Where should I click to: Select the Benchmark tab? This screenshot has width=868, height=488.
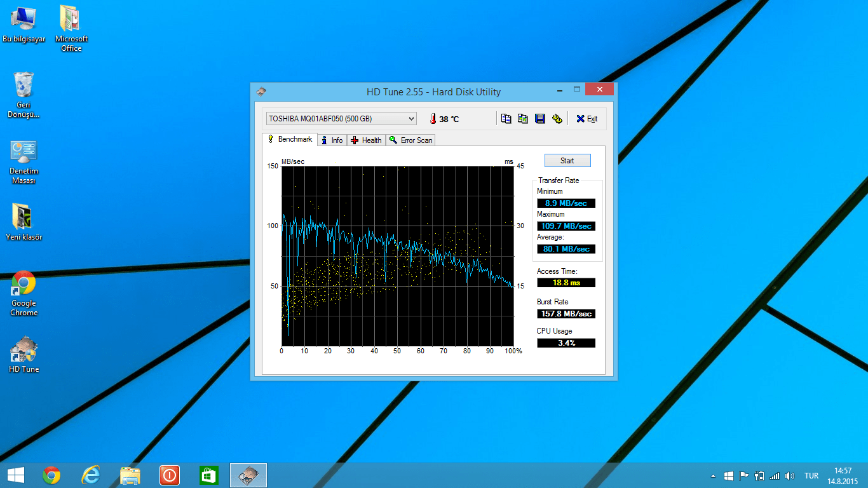[x=290, y=139]
